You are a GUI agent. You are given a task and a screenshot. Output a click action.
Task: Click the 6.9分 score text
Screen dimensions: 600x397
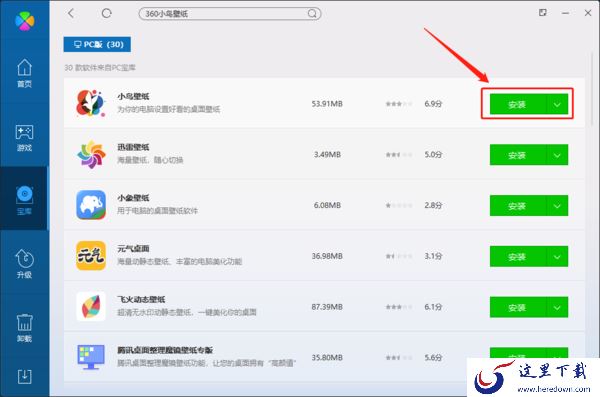(x=433, y=104)
